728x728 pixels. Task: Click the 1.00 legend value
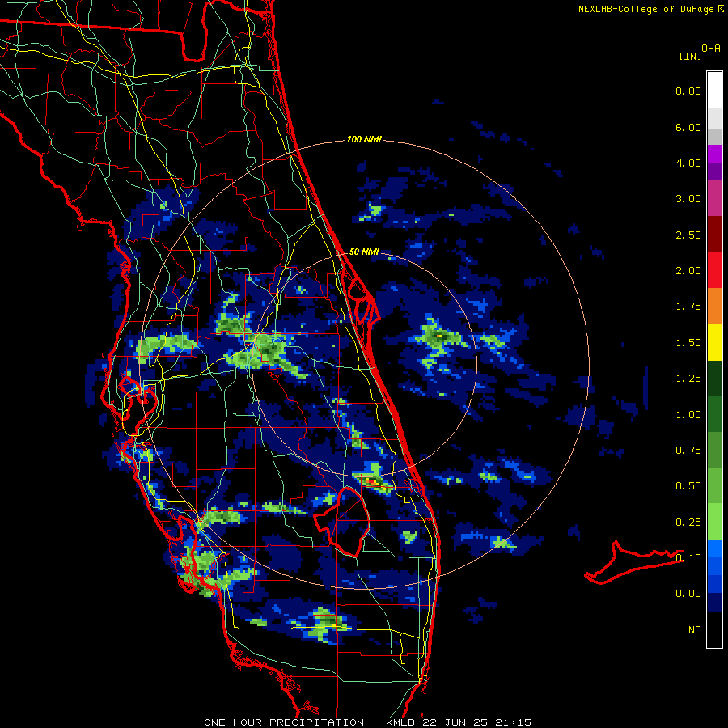point(688,415)
